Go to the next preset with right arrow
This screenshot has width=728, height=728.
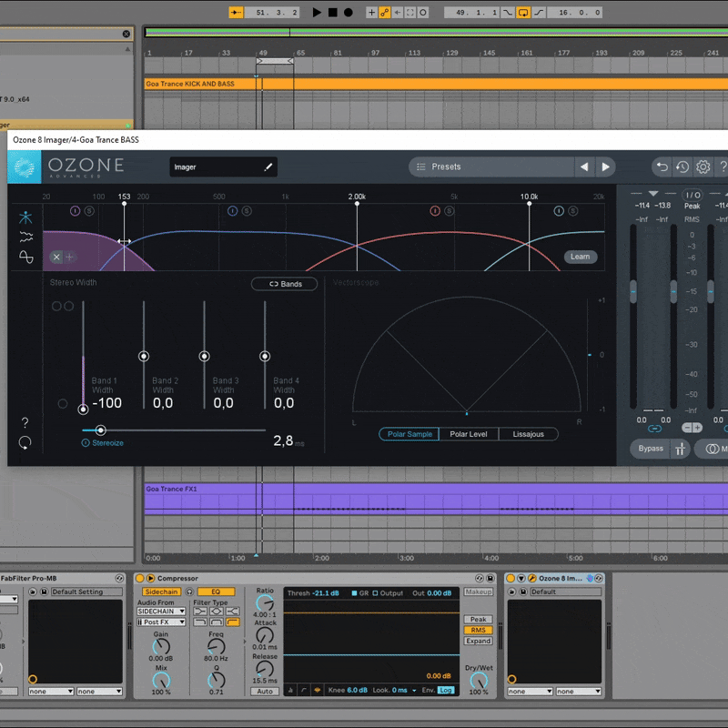605,167
